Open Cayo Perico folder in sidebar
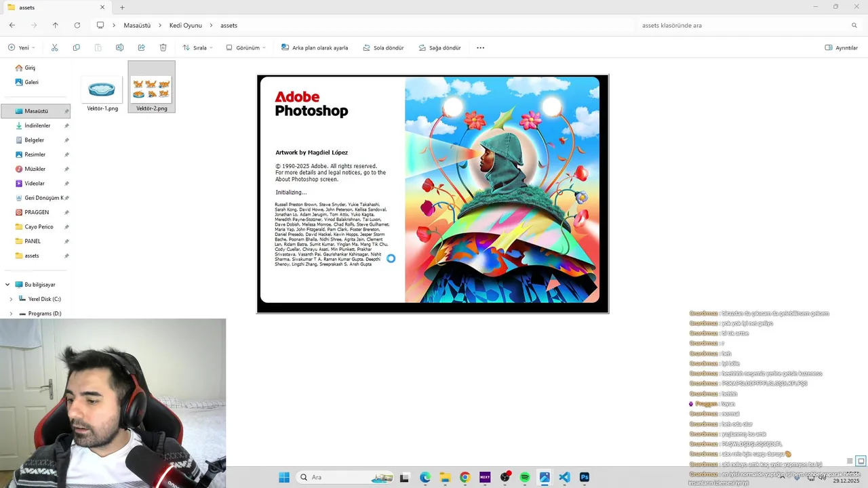 (x=35, y=227)
